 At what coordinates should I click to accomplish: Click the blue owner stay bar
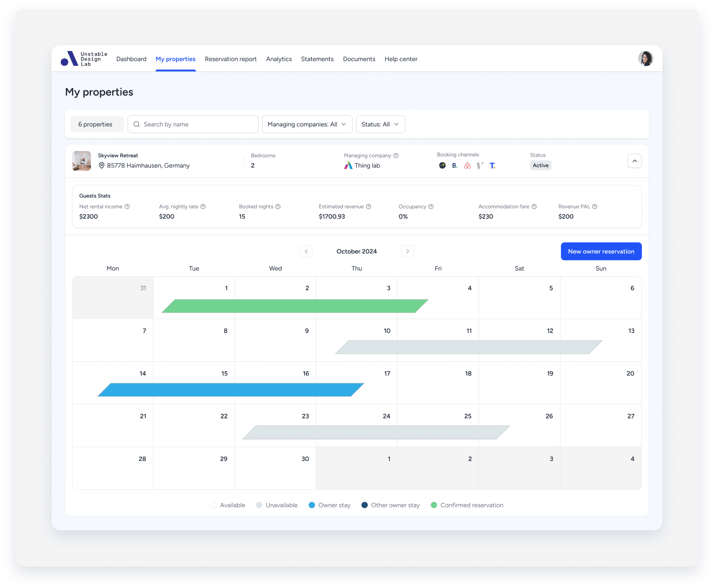point(230,390)
